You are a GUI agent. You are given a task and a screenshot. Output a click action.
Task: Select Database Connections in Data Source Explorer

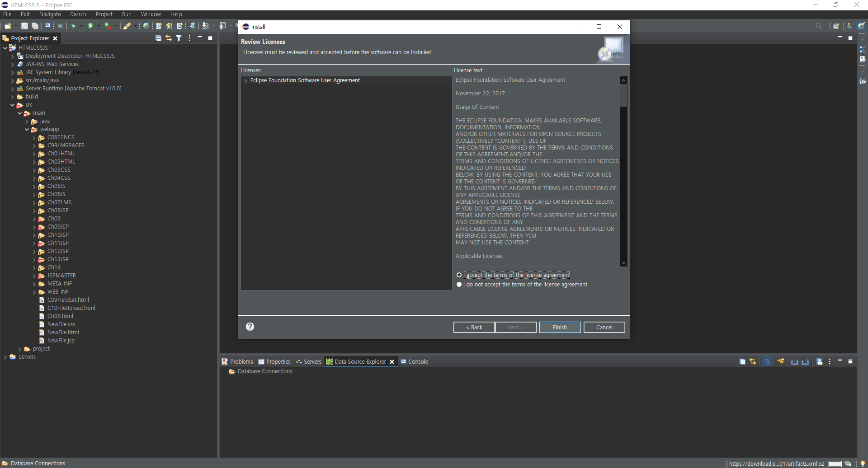[x=265, y=371]
